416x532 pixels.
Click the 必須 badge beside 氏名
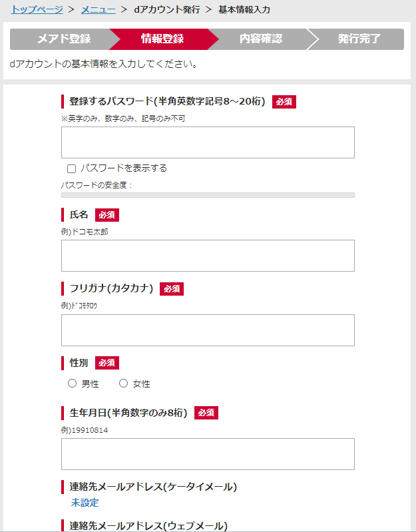pyautogui.click(x=107, y=215)
